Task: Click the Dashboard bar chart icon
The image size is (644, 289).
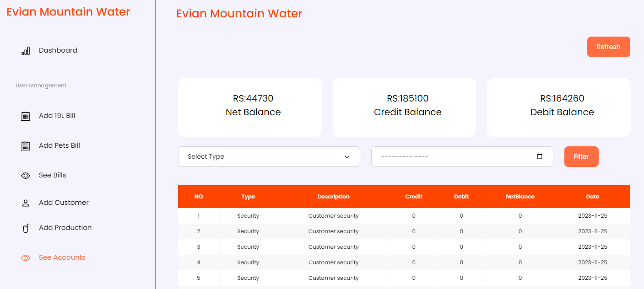Action: tap(26, 51)
